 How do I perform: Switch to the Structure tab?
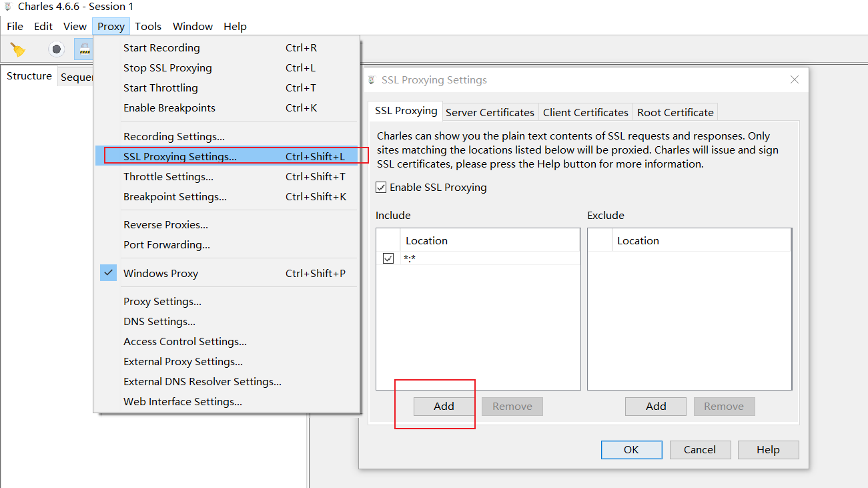point(29,76)
